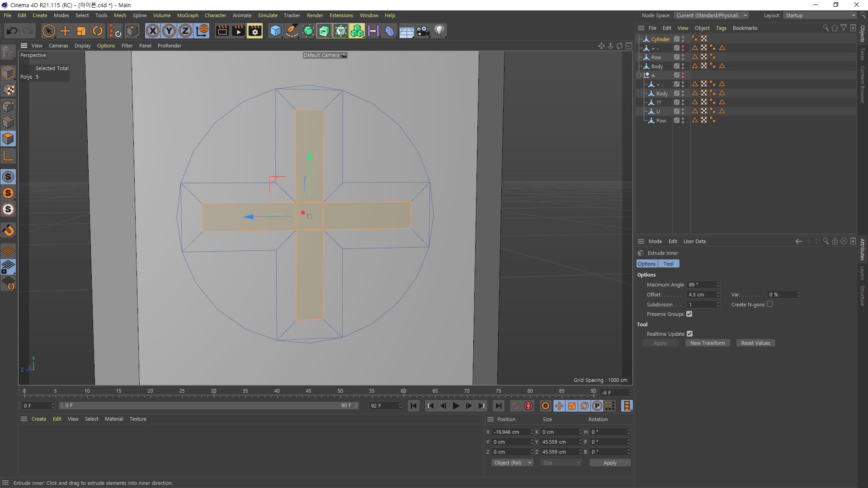The height and width of the screenshot is (488, 868).
Task: Toggle the X axis lock
Action: coord(153,31)
